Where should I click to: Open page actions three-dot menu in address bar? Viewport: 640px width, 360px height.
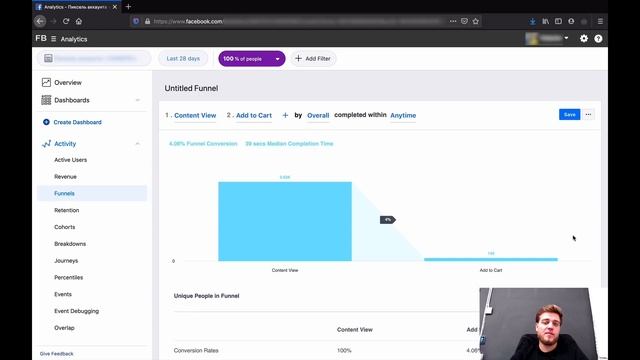(453, 21)
